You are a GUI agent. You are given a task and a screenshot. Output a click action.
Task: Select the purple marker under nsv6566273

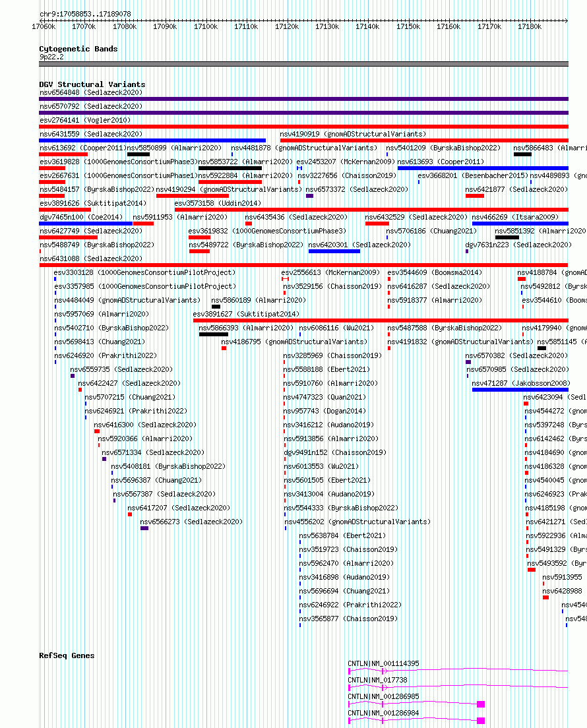pyautogui.click(x=144, y=528)
